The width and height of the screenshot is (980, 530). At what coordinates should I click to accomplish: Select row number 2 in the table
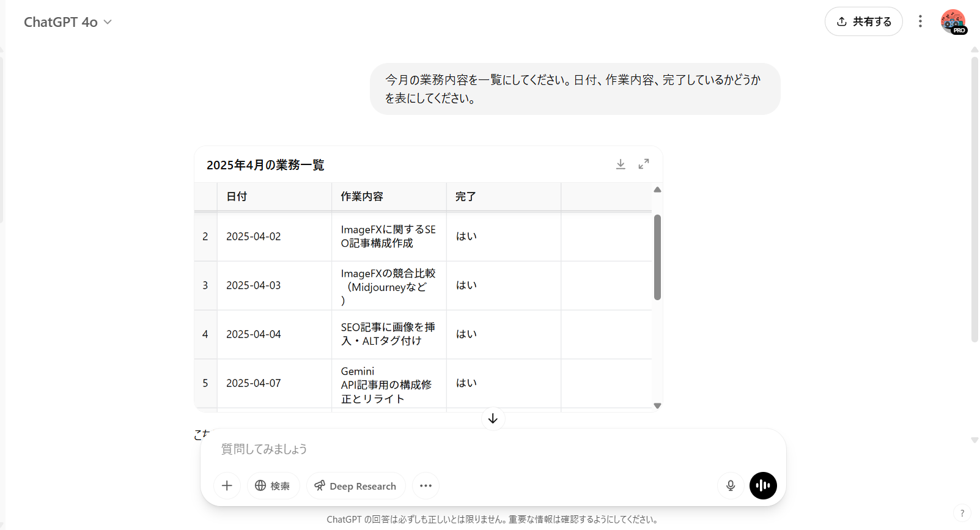click(205, 237)
